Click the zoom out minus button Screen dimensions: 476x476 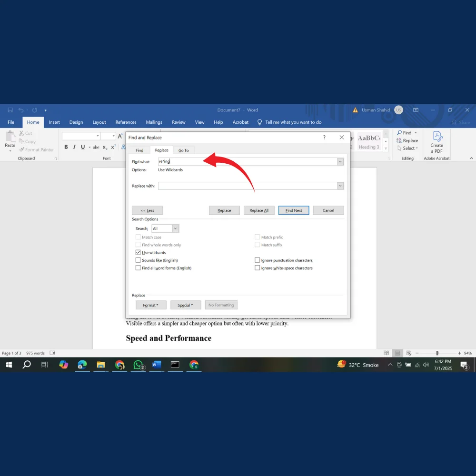point(417,353)
